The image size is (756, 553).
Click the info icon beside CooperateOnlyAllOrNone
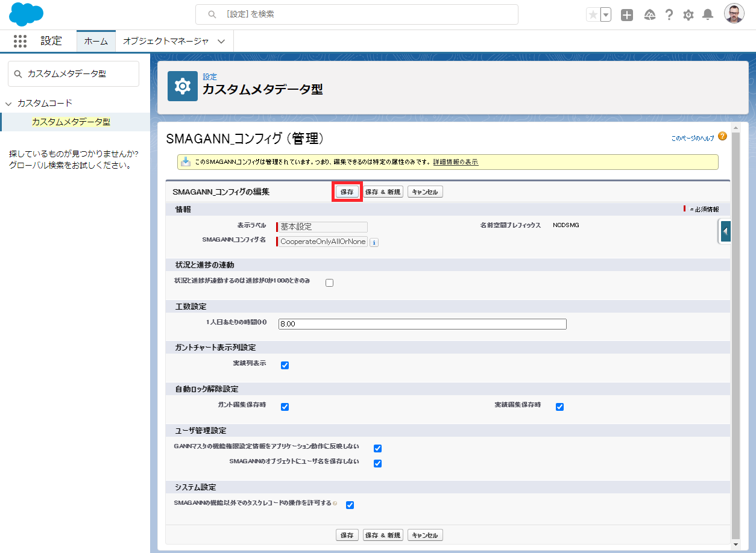click(374, 242)
